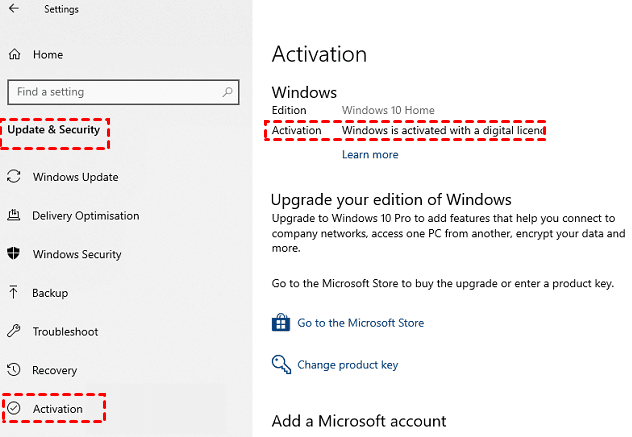Click the Microsoft Store bag icon

pyautogui.click(x=280, y=323)
